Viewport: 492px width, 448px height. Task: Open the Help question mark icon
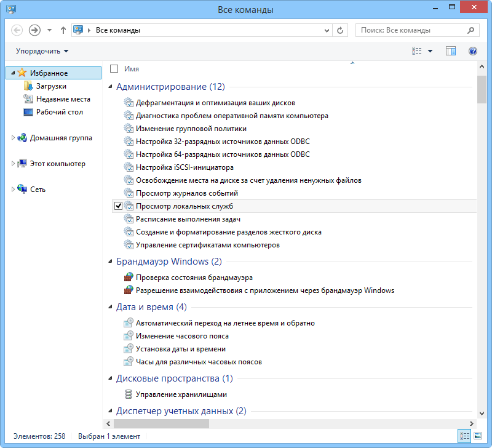[x=473, y=51]
